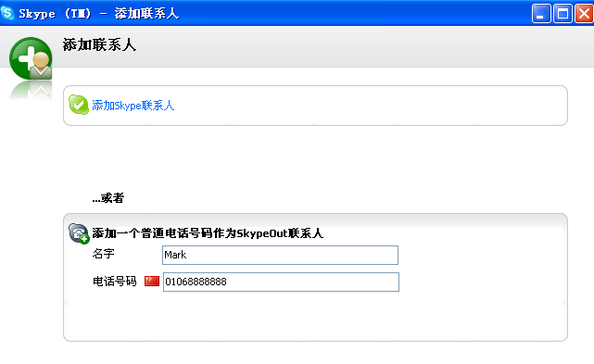Open the 添加Skype联系人 link
Screen dimensions: 594x364
pyautogui.click(x=133, y=106)
